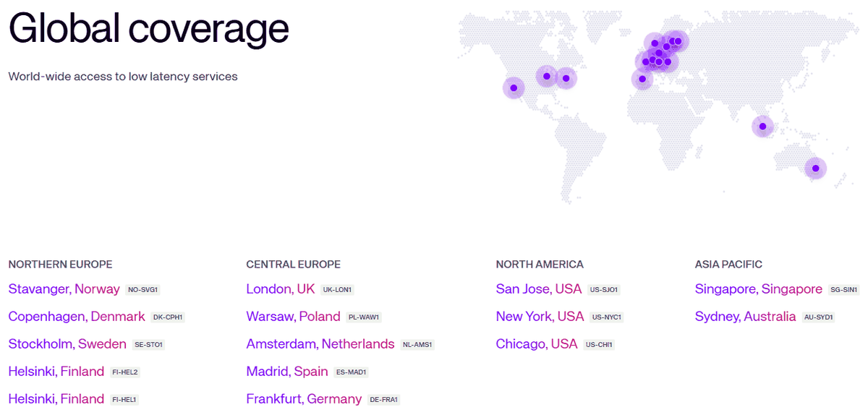Viewport: 868px width, 415px height.
Task: Open the Sydney, Australia location link
Action: (x=745, y=317)
